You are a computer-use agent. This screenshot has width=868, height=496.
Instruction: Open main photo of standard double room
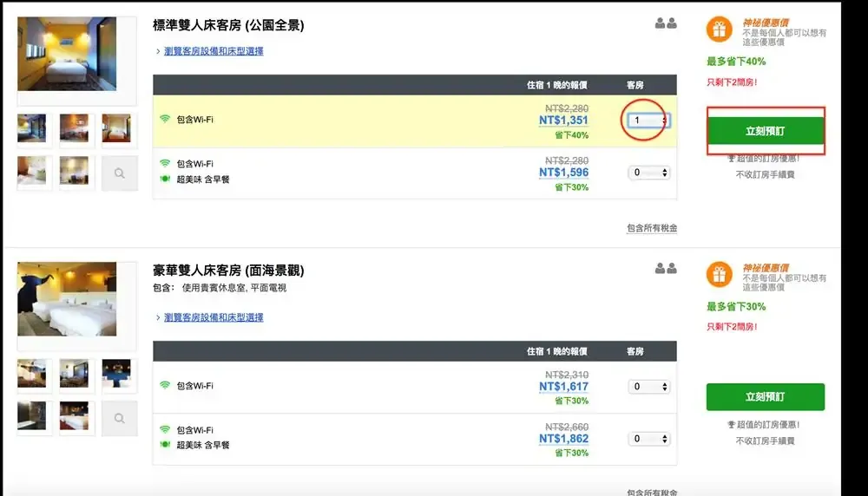[67, 54]
